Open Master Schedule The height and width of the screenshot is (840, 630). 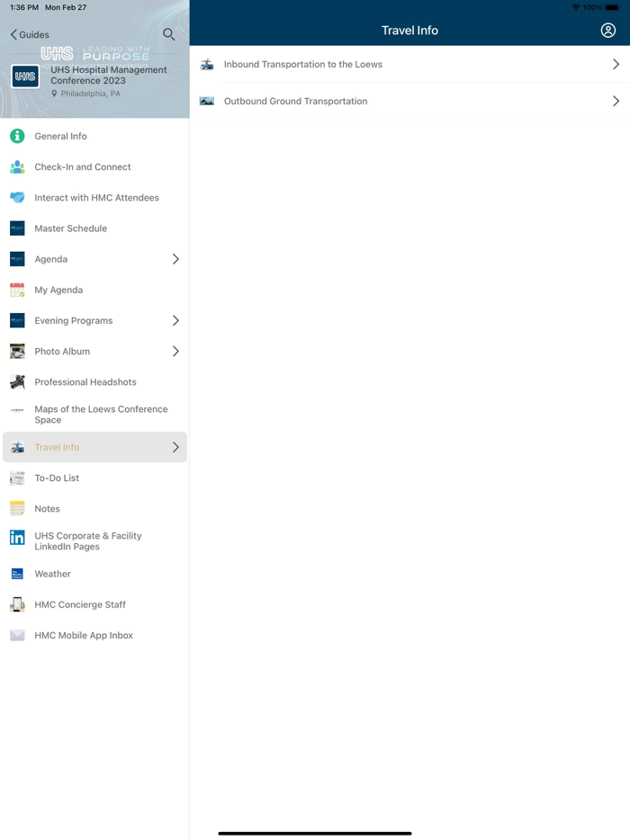(94, 228)
